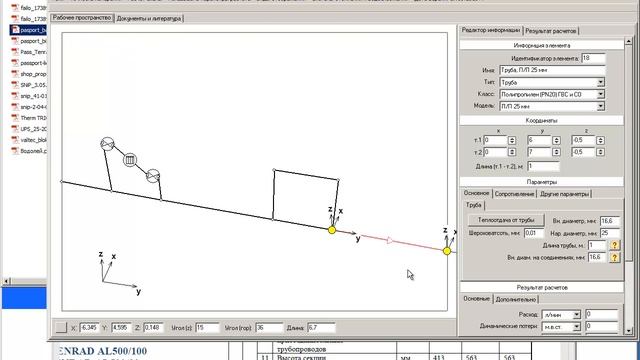Select the Труба sub-tab

pyautogui.click(x=473, y=205)
